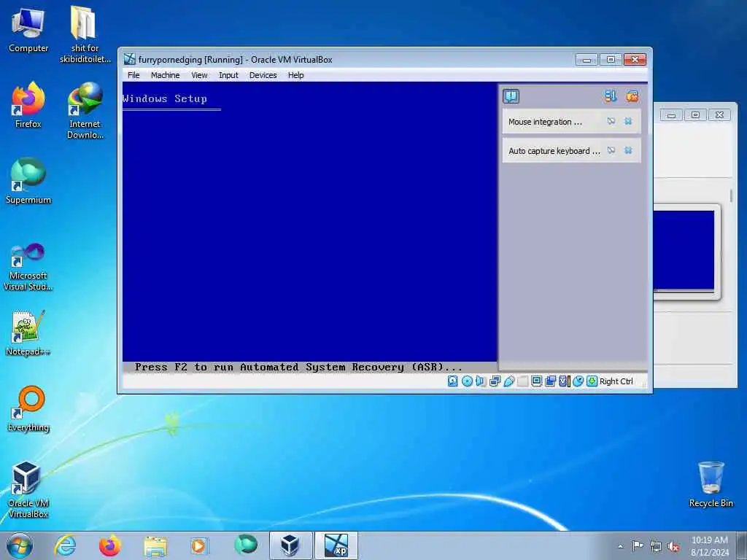747x560 pixels.
Task: Toggle the notification center panel icon
Action: click(x=511, y=97)
